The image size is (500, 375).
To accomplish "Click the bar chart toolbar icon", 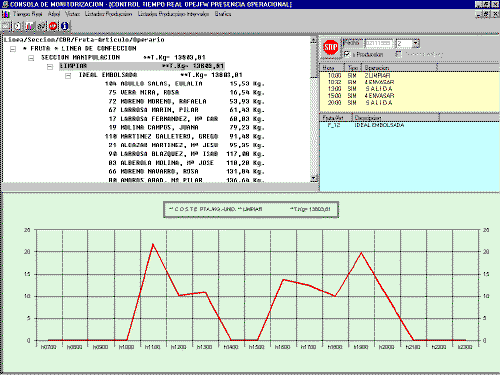I will coord(30,26).
